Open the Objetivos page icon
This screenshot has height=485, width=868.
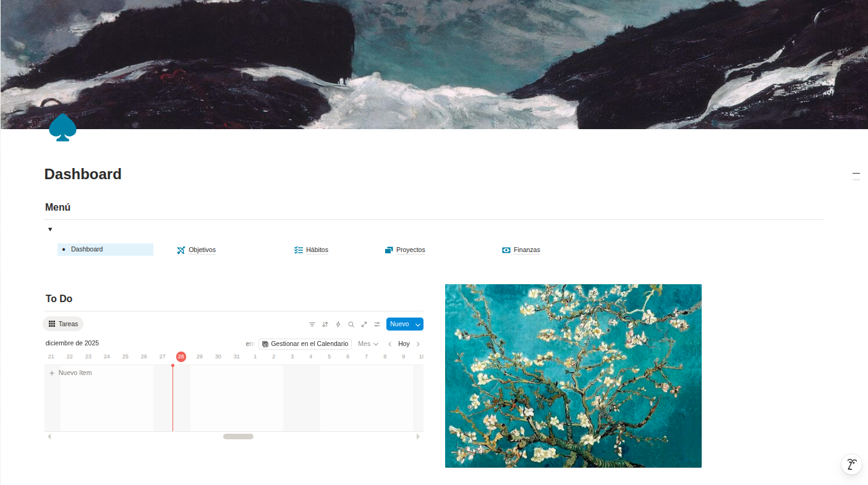coord(181,250)
